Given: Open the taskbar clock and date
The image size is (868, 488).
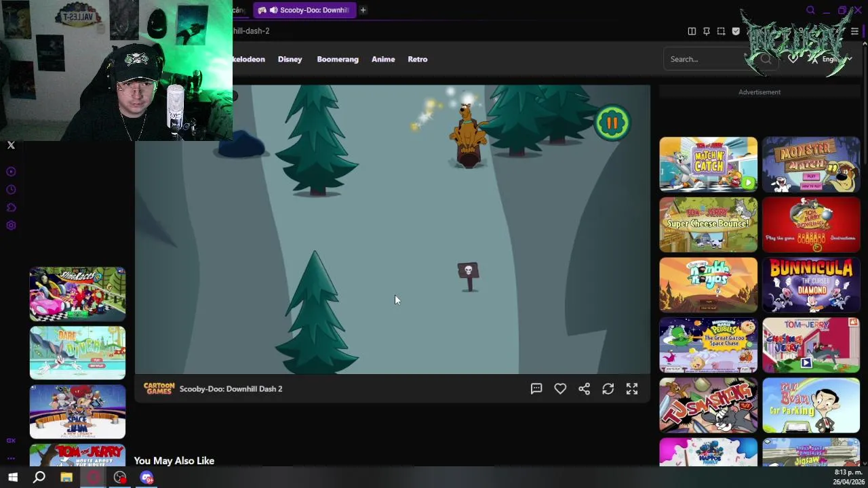Looking at the screenshot, I should [x=848, y=477].
